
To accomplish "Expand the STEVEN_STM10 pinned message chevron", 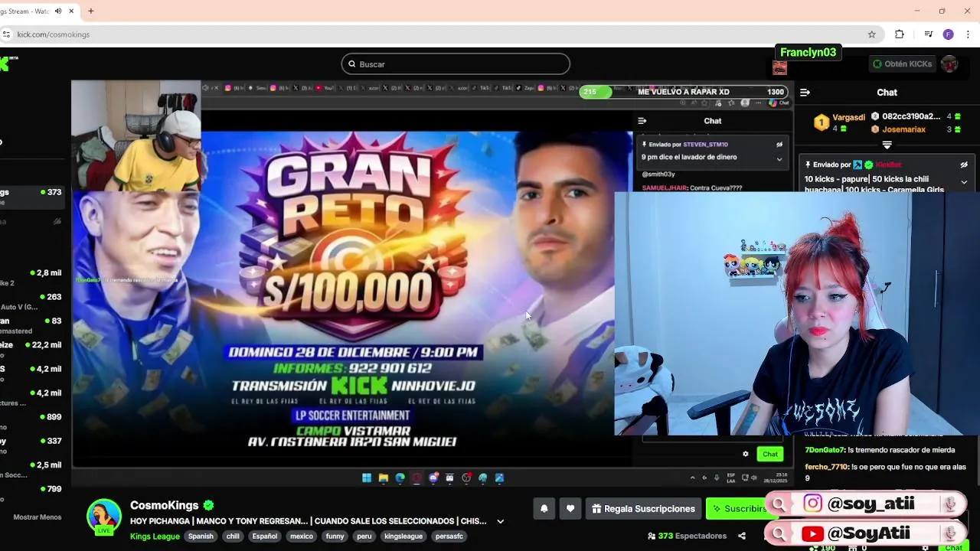I will tap(779, 159).
